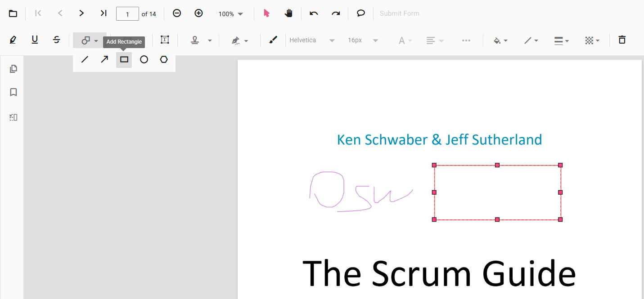Open the bookmarks panel

(14, 92)
